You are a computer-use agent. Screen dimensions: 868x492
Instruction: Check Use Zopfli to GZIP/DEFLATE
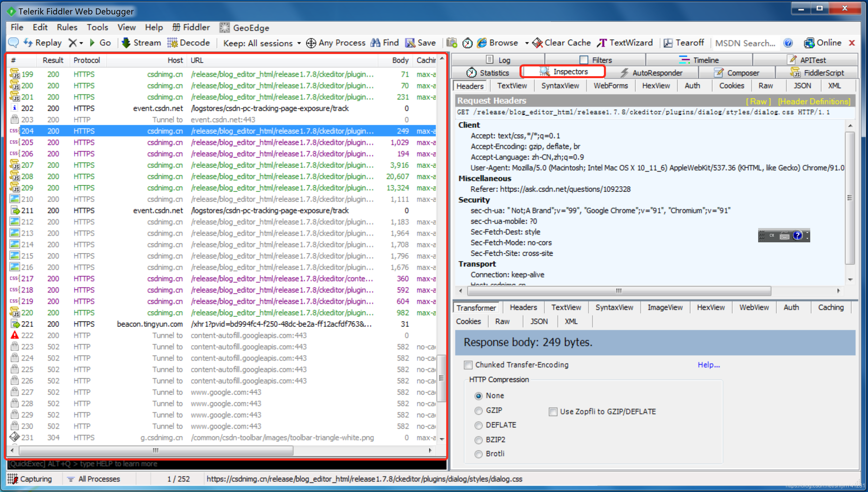pyautogui.click(x=553, y=411)
